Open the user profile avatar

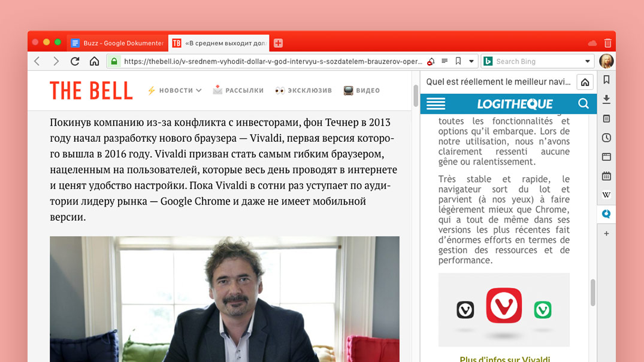606,61
